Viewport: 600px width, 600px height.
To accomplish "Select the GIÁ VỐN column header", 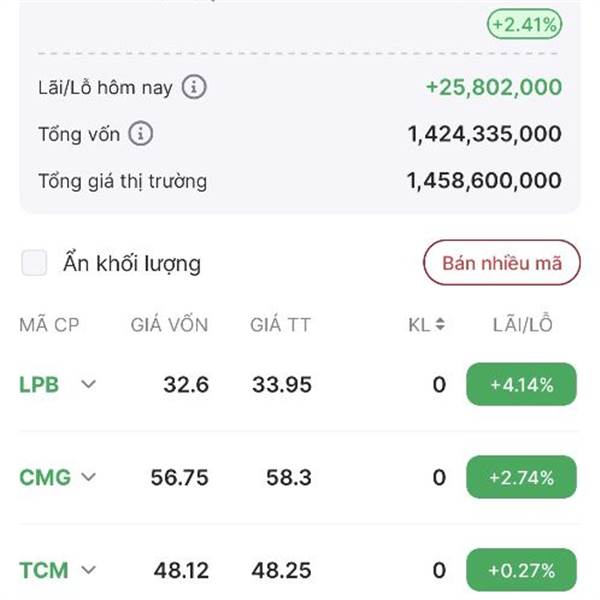I will tap(170, 325).
